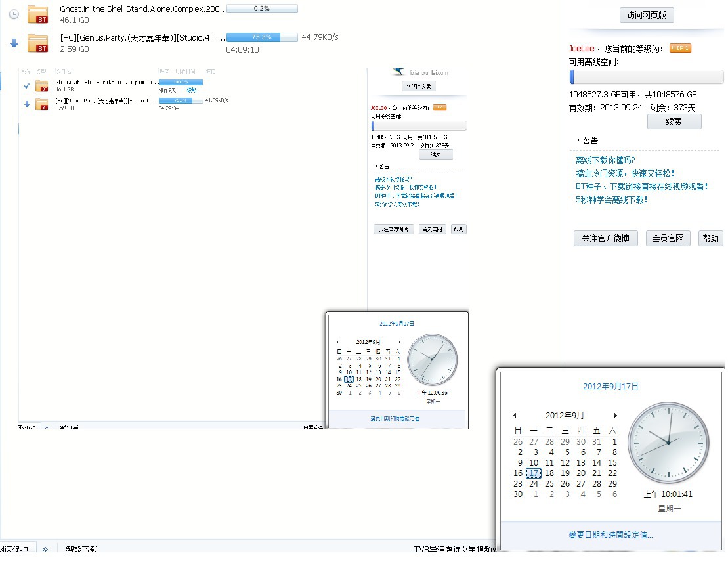Viewport: 728px width, 564px height.
Task: Click the large 2012年9月17日 date header
Action: click(x=610, y=386)
